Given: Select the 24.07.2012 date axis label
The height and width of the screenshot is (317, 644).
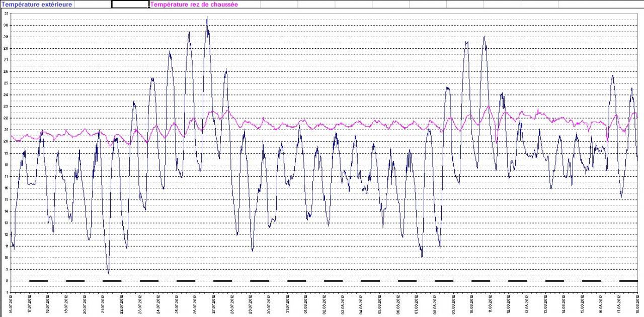Looking at the screenshot, I should [158, 305].
